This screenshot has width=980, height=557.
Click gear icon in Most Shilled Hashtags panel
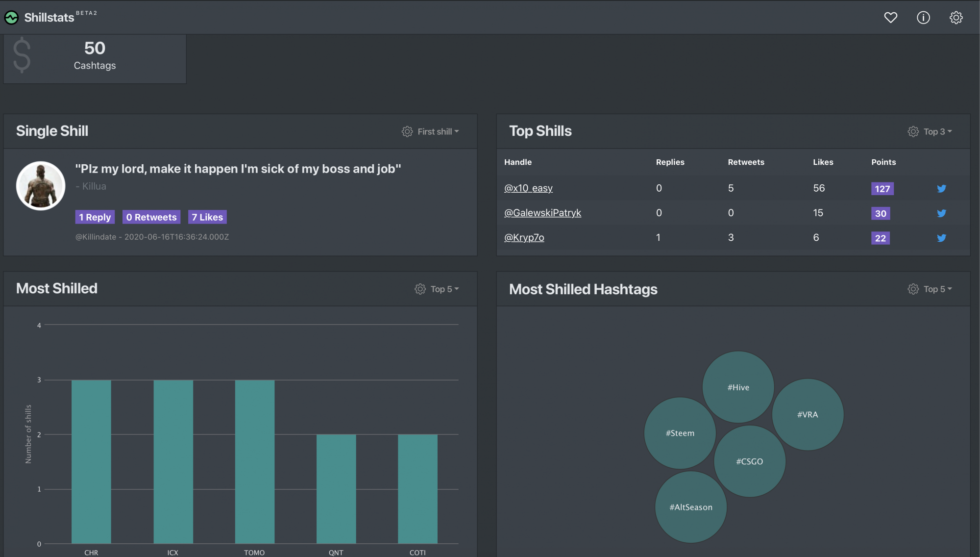pos(913,289)
